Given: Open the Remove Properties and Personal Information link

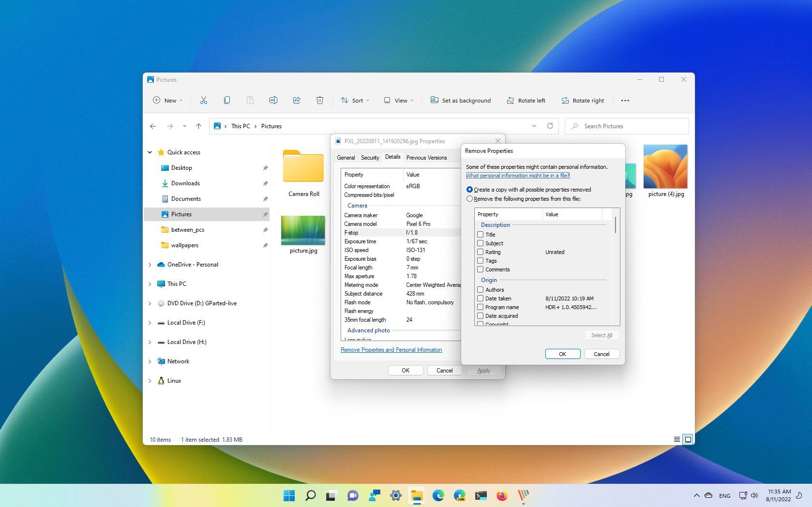Looking at the screenshot, I should pyautogui.click(x=391, y=349).
